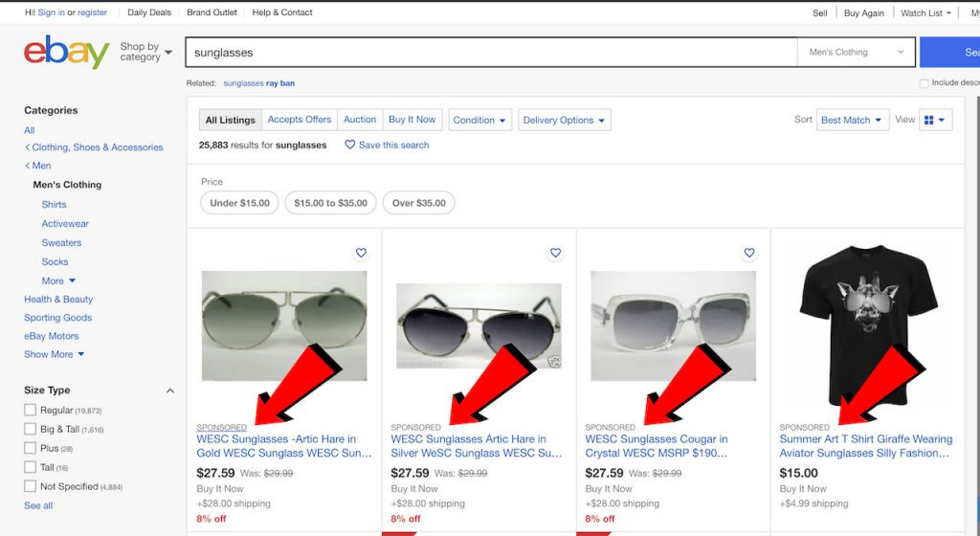
Task: Select Shirts category
Action: [54, 204]
